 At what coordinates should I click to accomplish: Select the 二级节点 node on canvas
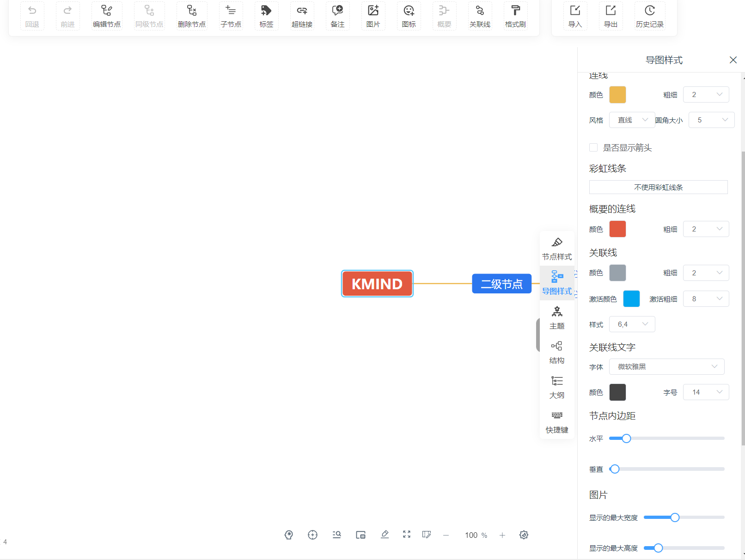pos(502,284)
